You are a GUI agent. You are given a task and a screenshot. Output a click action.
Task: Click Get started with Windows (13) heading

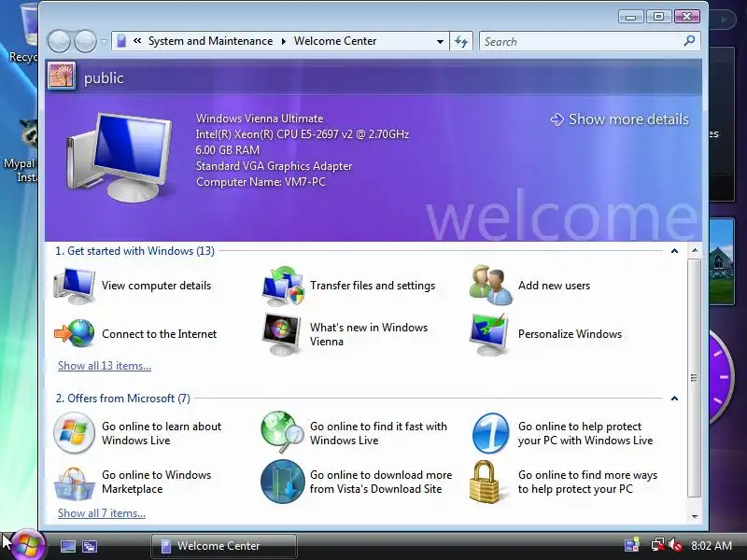pos(134,251)
